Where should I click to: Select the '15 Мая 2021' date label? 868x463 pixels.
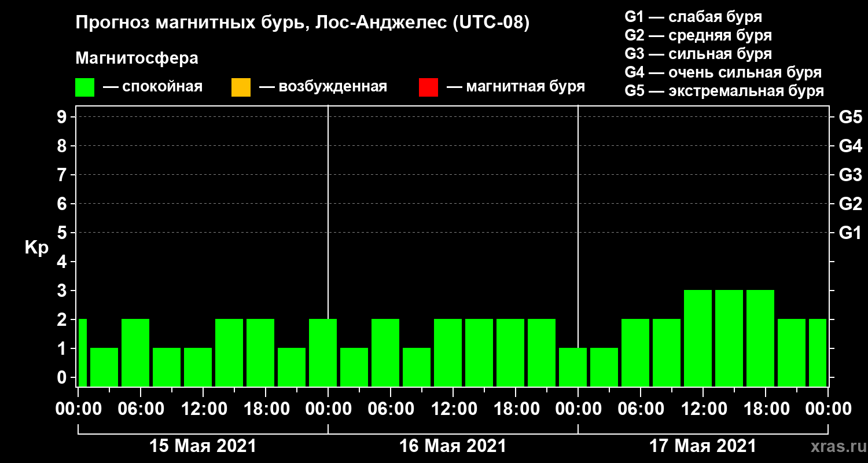point(203,446)
